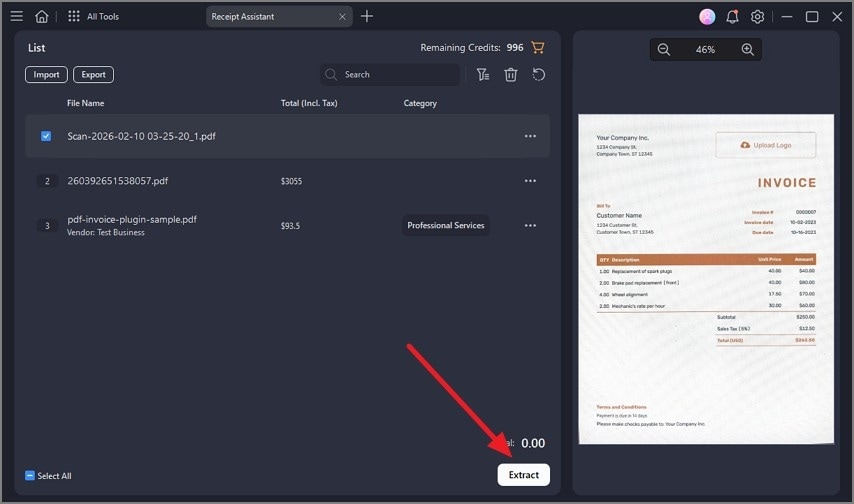Open more options for Scan-2026-02-10 file
Viewport: 854px width, 504px height.
tap(530, 136)
